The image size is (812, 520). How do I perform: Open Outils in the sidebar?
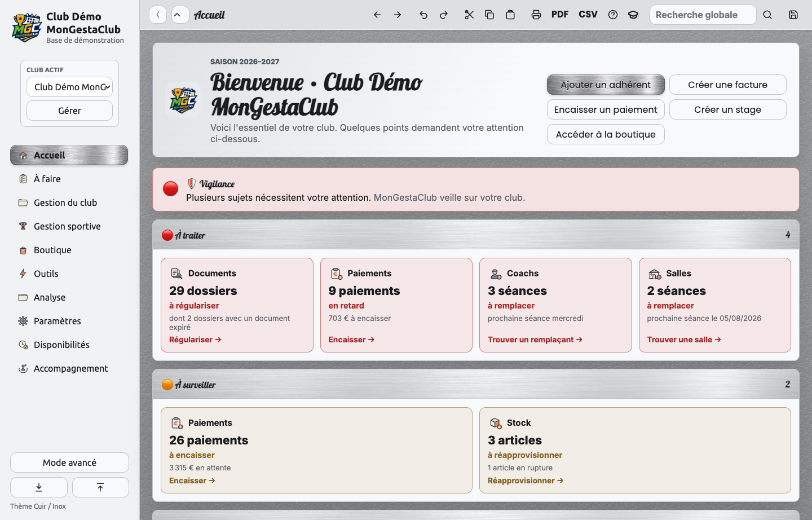pyautogui.click(x=69, y=274)
